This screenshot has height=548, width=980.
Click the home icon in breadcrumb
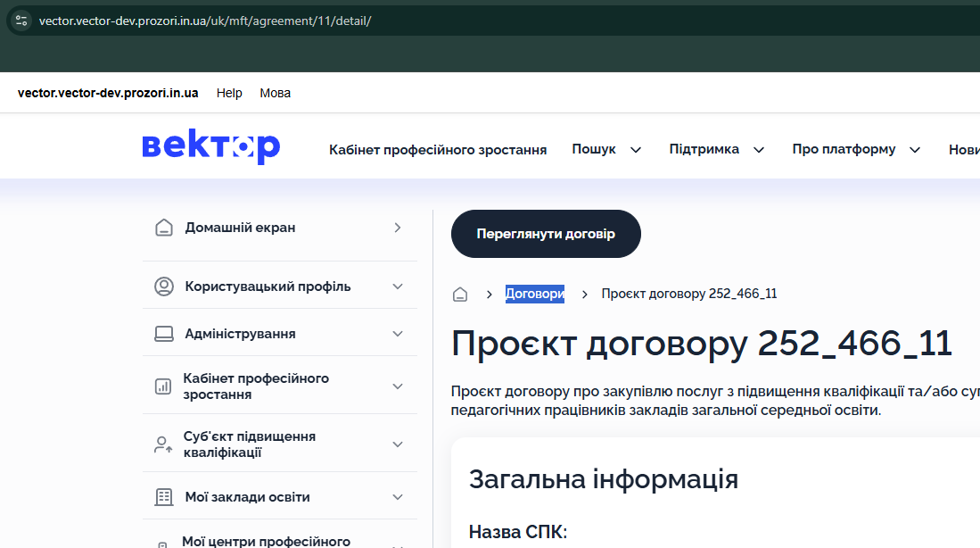[x=460, y=295]
